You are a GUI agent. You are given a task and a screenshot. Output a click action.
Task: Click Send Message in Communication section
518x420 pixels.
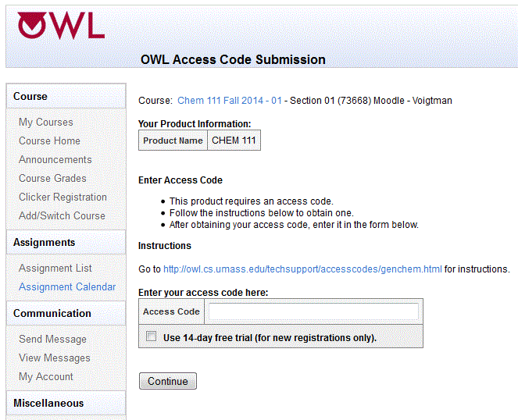point(53,340)
